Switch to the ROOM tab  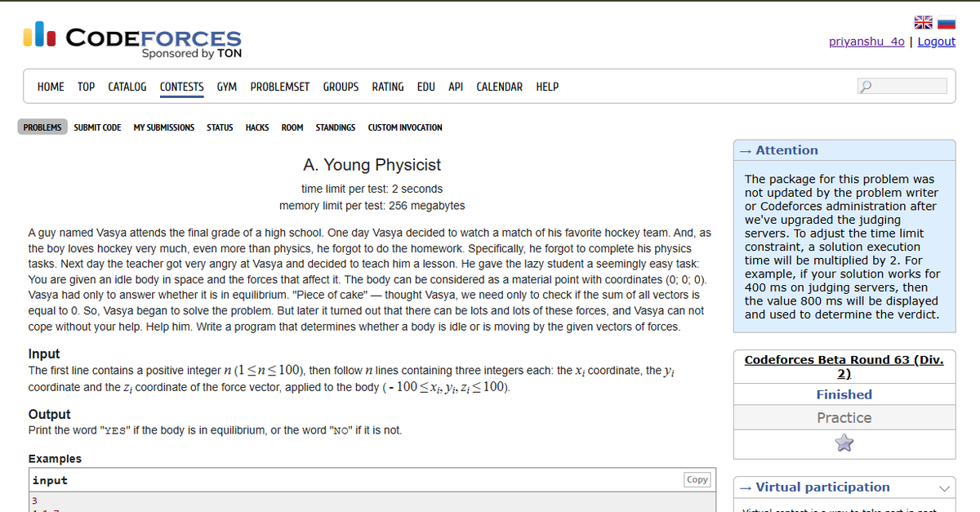[292, 127]
